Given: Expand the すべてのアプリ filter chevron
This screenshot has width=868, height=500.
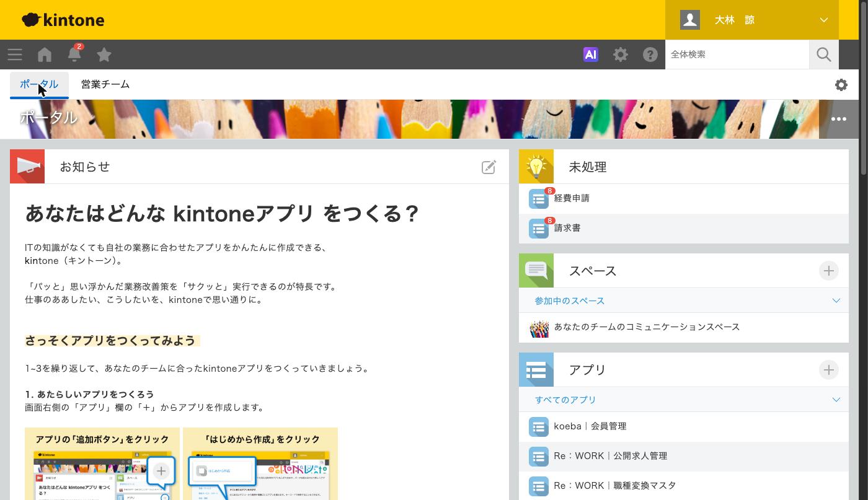Looking at the screenshot, I should coord(836,400).
